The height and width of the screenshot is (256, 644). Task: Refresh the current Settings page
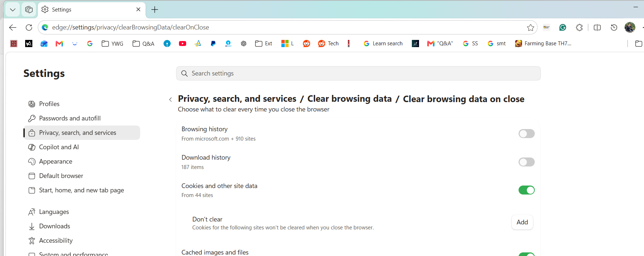29,27
